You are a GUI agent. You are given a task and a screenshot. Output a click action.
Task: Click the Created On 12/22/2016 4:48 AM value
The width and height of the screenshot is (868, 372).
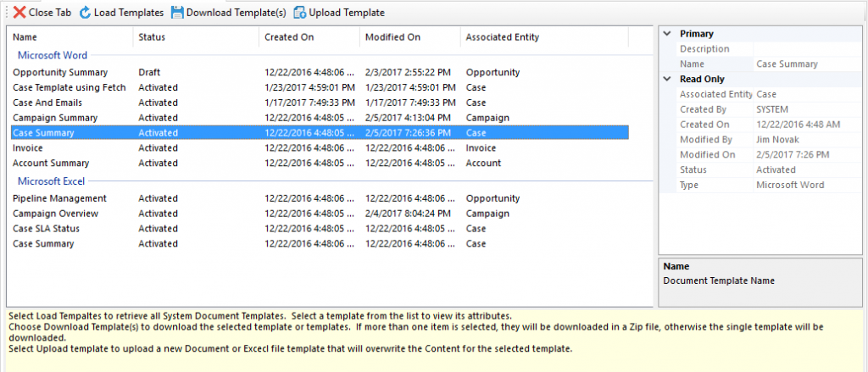coord(798,125)
